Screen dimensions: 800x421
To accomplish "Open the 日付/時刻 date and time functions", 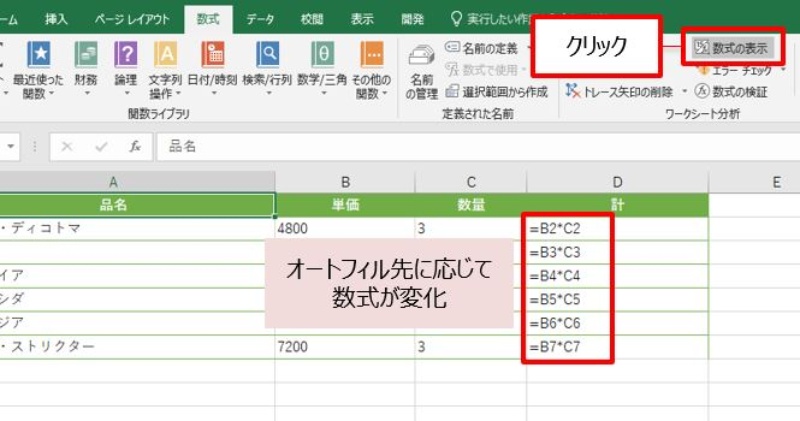I will (x=212, y=69).
